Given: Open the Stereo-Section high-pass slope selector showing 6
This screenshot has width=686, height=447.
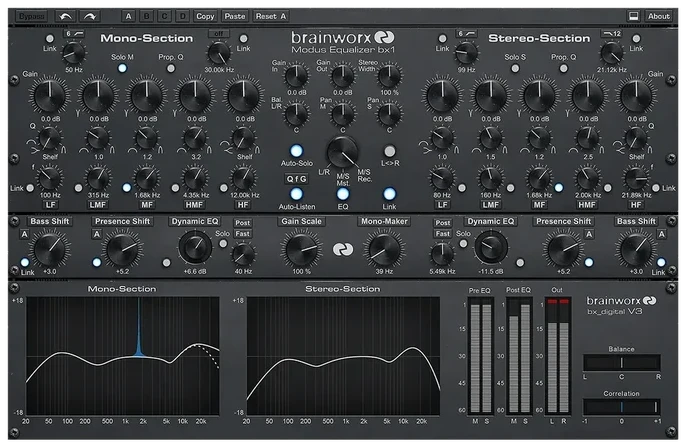Looking at the screenshot, I should 466,34.
